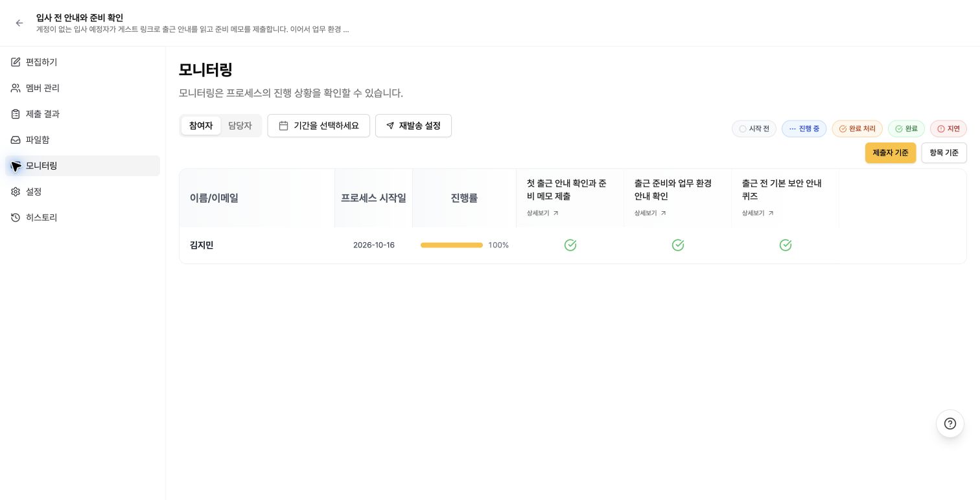Click the 프로세스 시작일 column header
980x500 pixels.
click(373, 198)
